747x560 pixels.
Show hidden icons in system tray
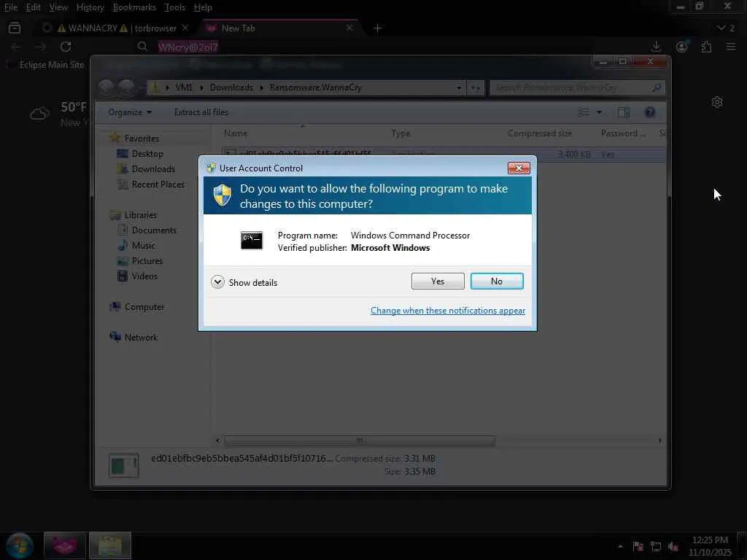coord(620,547)
